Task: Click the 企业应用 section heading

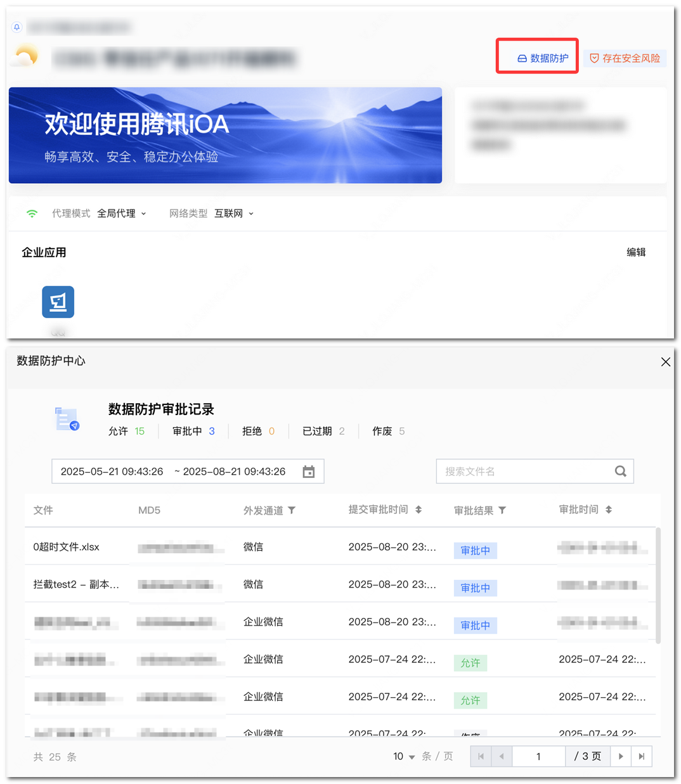Action: click(x=44, y=252)
